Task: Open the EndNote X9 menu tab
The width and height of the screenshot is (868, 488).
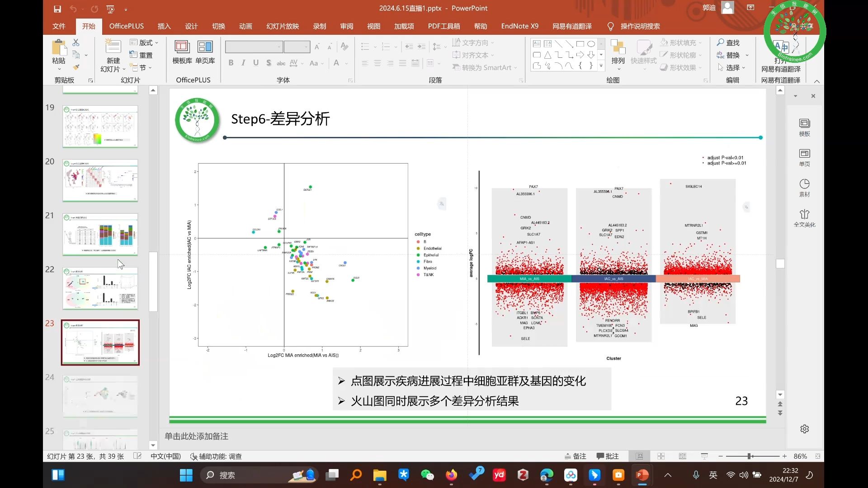Action: click(x=519, y=26)
